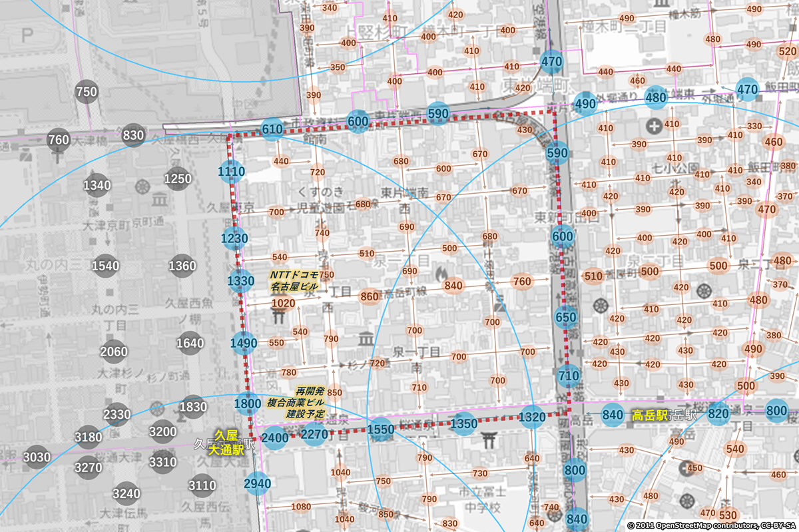Select the gray 3310 marker
The width and height of the screenshot is (799, 532).
point(162,461)
